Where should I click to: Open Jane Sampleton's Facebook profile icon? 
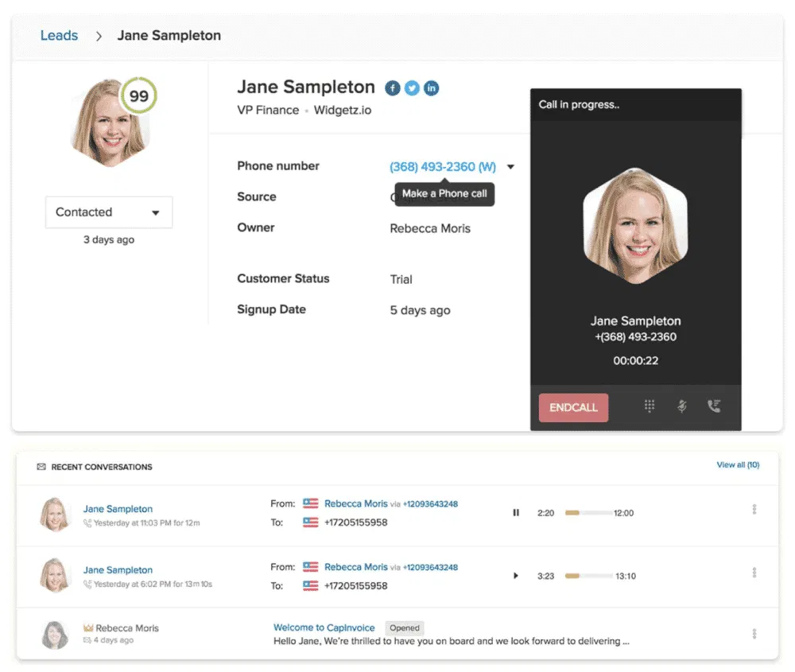[x=393, y=88]
